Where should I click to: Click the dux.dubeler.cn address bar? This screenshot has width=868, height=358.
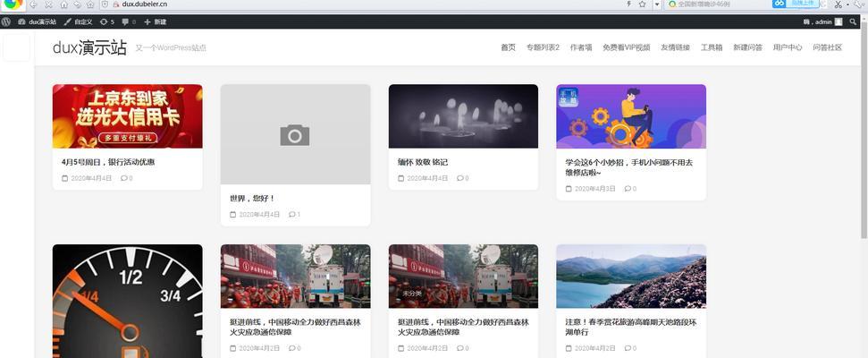tap(366, 4)
